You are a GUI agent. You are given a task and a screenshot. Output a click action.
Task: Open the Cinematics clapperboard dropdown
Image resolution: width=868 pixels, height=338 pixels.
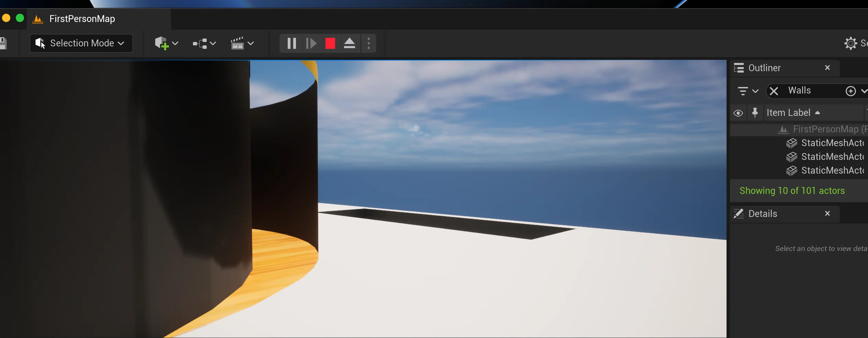click(x=242, y=43)
